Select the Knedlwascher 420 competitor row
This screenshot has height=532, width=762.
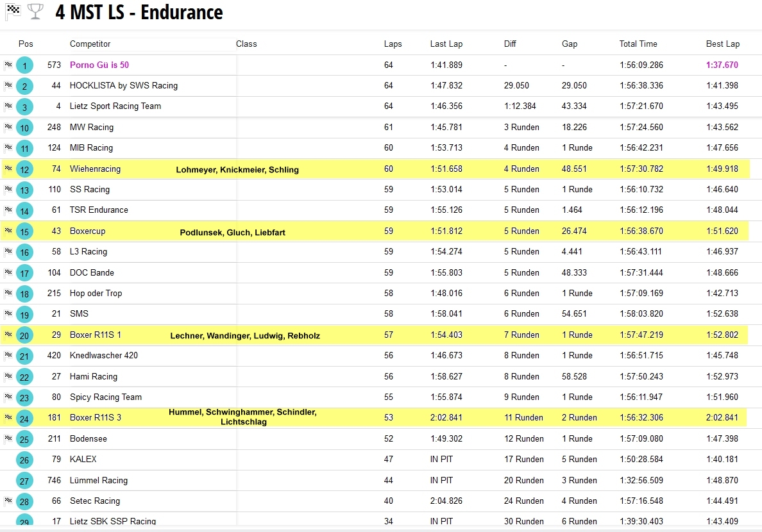(103, 356)
